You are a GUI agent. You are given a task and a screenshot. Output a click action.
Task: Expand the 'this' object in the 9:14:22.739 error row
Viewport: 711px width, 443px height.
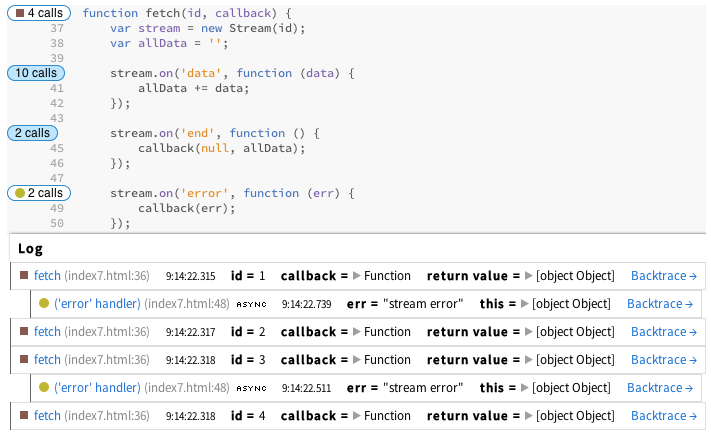click(x=524, y=304)
